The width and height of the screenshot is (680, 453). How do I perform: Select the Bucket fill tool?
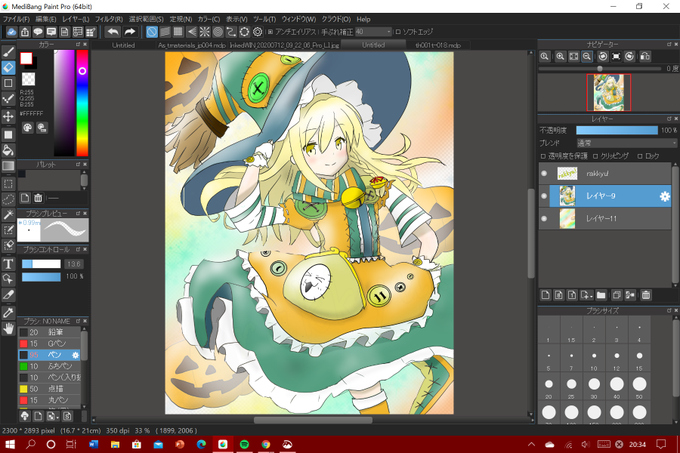tap(8, 150)
